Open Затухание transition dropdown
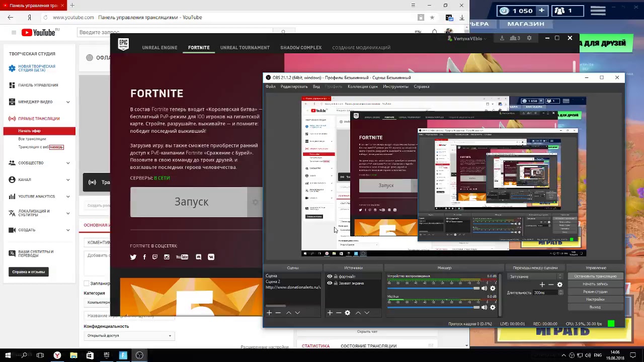Image resolution: width=644 pixels, height=362 pixels. pyautogui.click(x=535, y=277)
